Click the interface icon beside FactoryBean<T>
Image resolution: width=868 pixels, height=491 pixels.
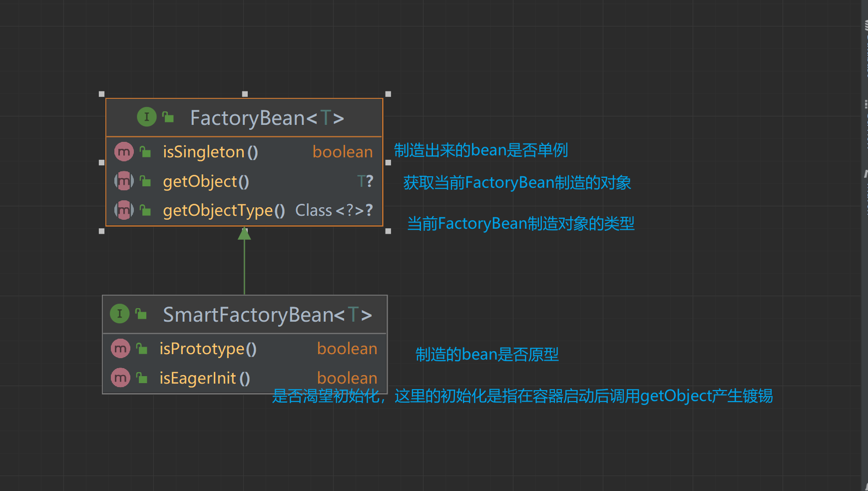pos(147,117)
